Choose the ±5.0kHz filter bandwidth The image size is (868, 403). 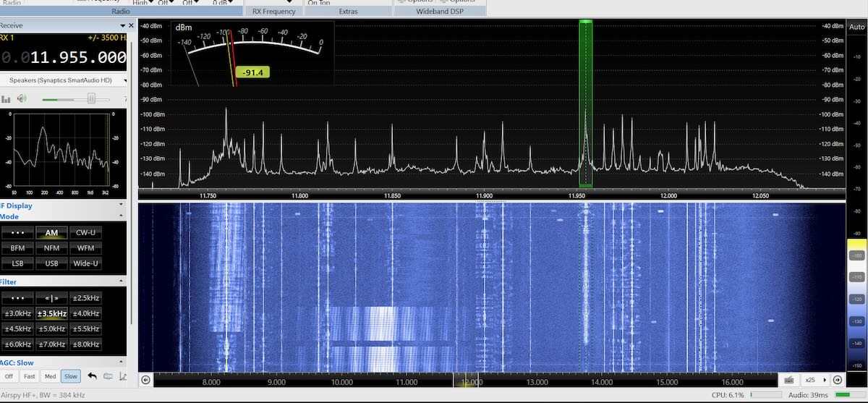coord(51,328)
